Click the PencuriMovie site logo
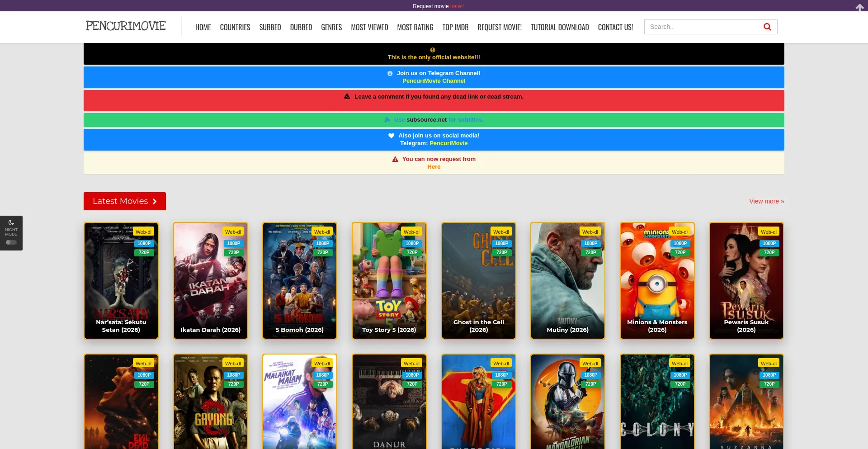 tap(126, 26)
